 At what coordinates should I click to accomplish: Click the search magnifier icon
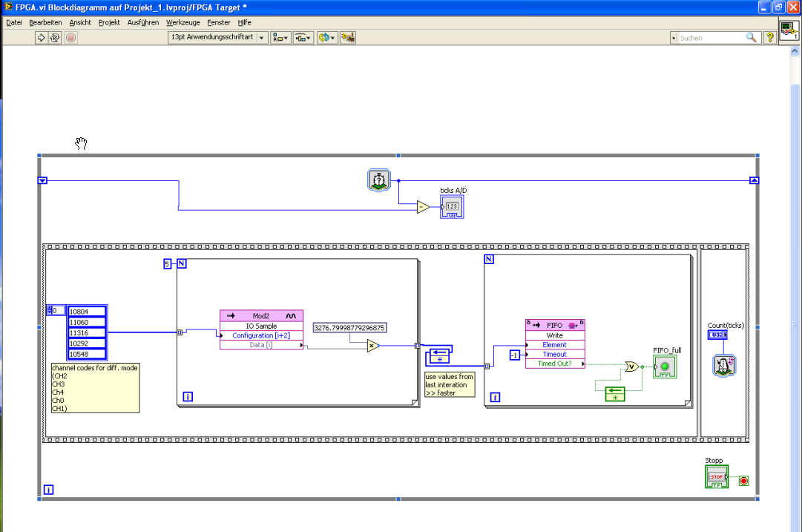coord(751,37)
